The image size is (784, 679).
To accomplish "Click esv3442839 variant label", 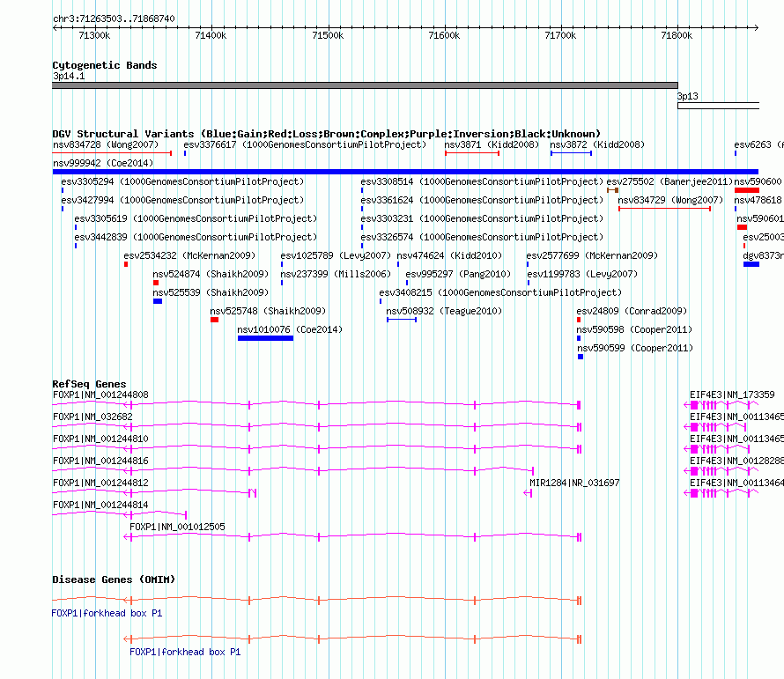I will click(x=196, y=237).
